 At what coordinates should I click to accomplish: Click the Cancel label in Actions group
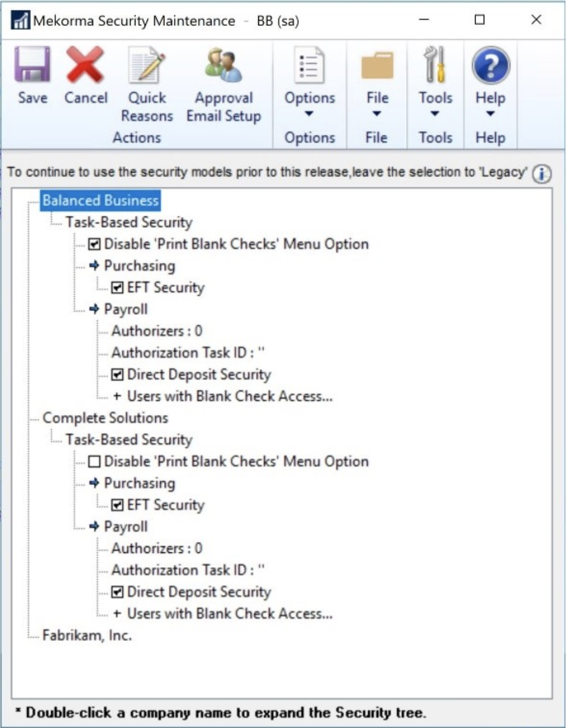86,98
